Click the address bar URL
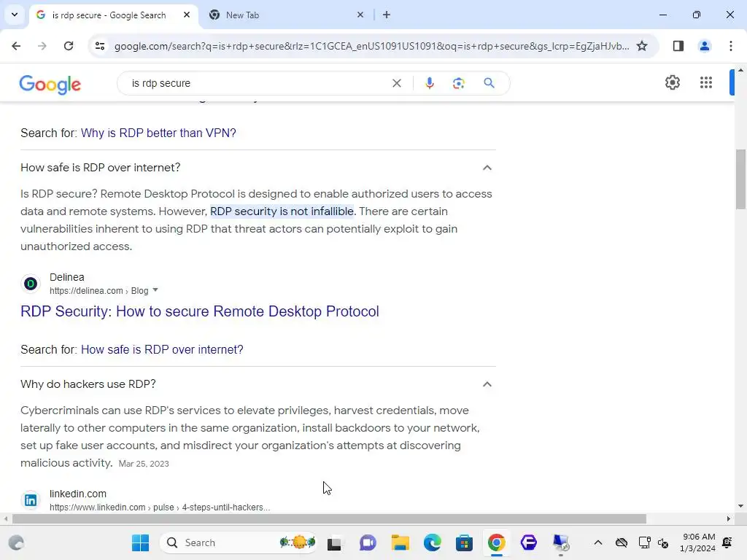The height and width of the screenshot is (560, 747). click(371, 46)
